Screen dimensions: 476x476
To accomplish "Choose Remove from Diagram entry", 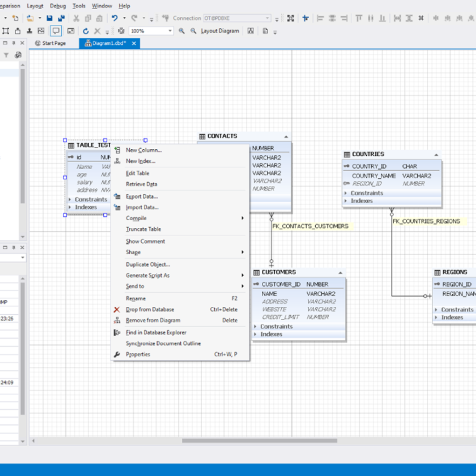I will pyautogui.click(x=180, y=320).
